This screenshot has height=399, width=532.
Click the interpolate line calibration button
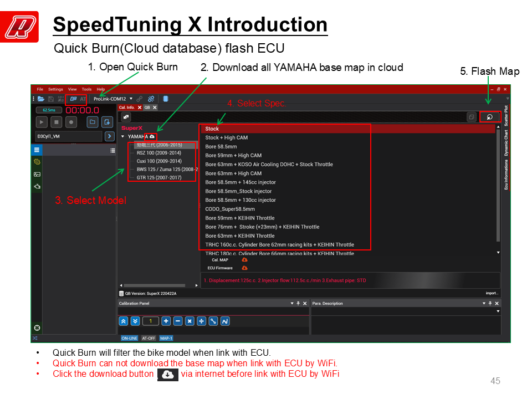coord(213,321)
